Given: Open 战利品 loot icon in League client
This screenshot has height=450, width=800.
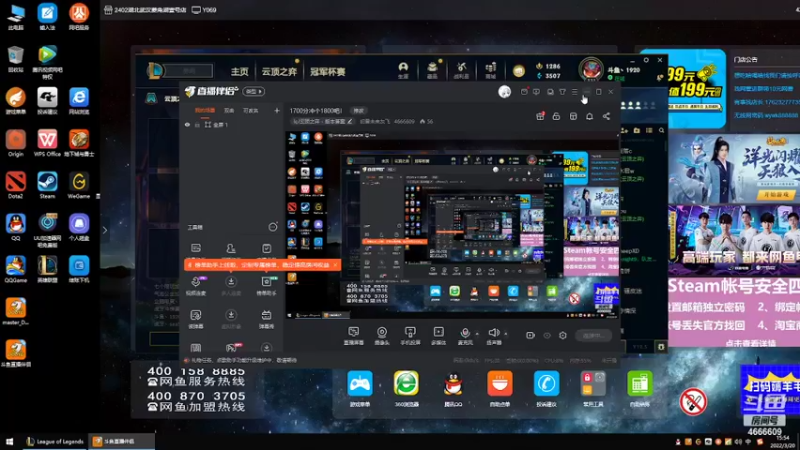Looking at the screenshot, I should pyautogui.click(x=461, y=70).
